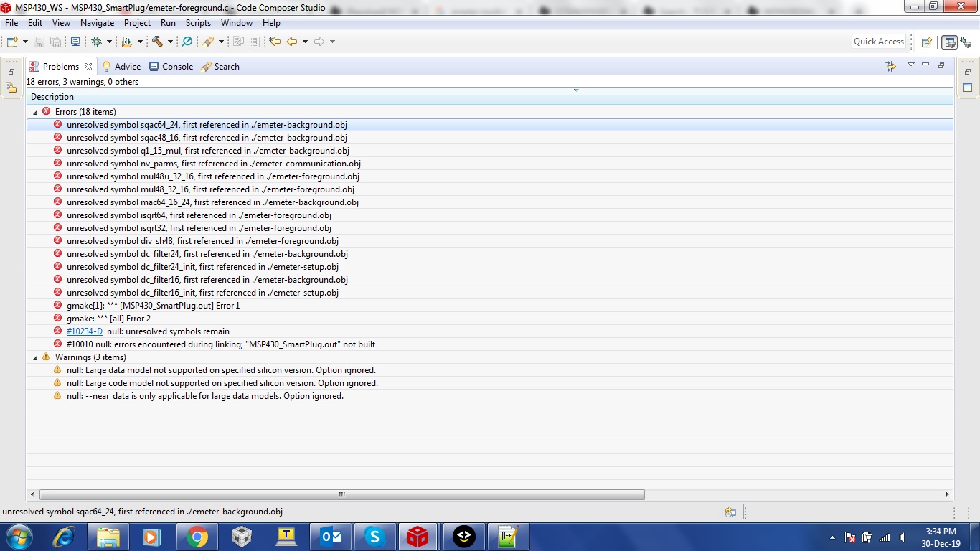Launch Google Chrome from the taskbar
980x551 pixels.
click(x=197, y=537)
